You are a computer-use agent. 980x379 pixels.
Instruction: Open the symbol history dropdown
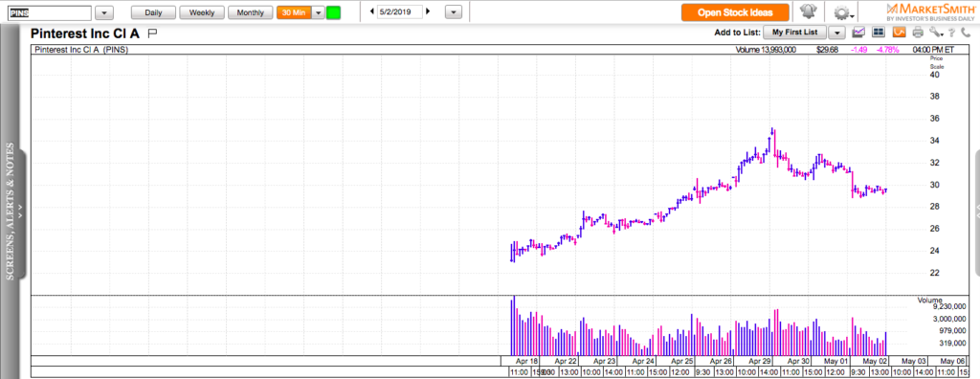click(x=103, y=12)
